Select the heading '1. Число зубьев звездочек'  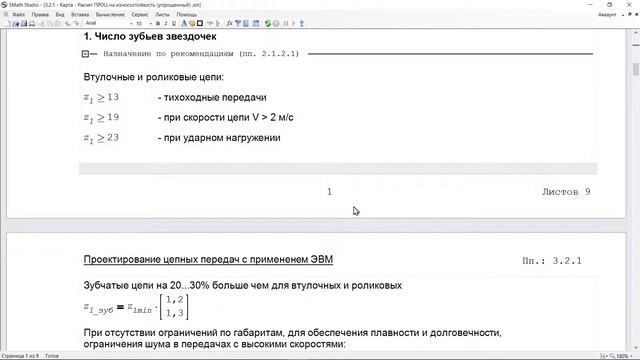(x=150, y=36)
